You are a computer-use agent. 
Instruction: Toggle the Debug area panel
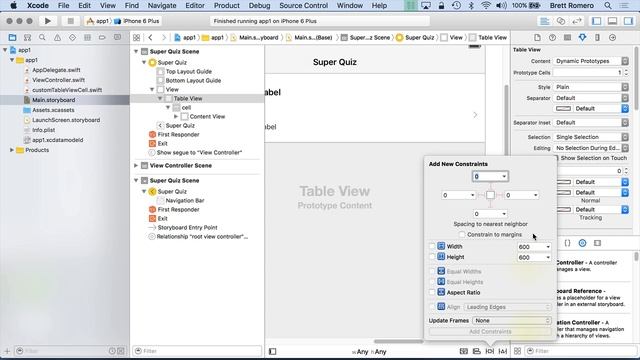click(x=612, y=21)
